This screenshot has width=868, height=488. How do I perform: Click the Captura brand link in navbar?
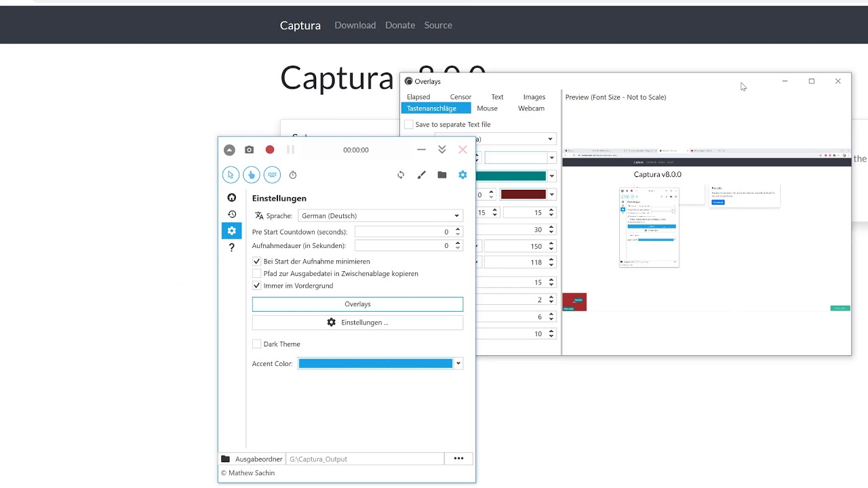[x=300, y=25]
